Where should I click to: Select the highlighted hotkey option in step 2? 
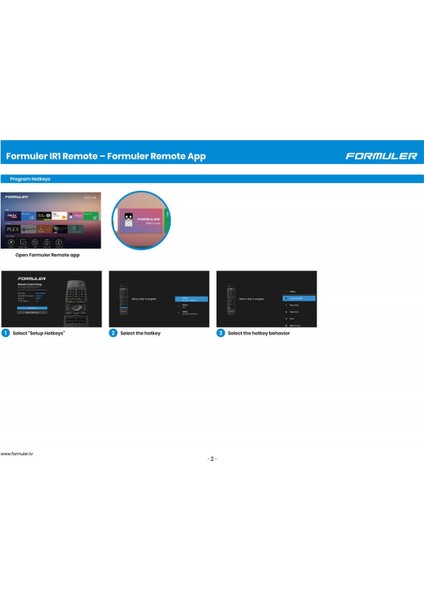coord(192,299)
